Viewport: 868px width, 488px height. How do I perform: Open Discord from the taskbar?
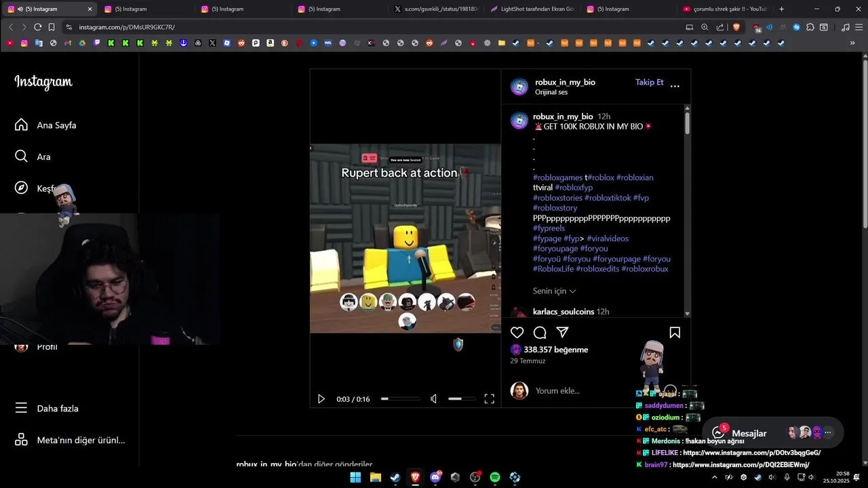[x=435, y=477]
